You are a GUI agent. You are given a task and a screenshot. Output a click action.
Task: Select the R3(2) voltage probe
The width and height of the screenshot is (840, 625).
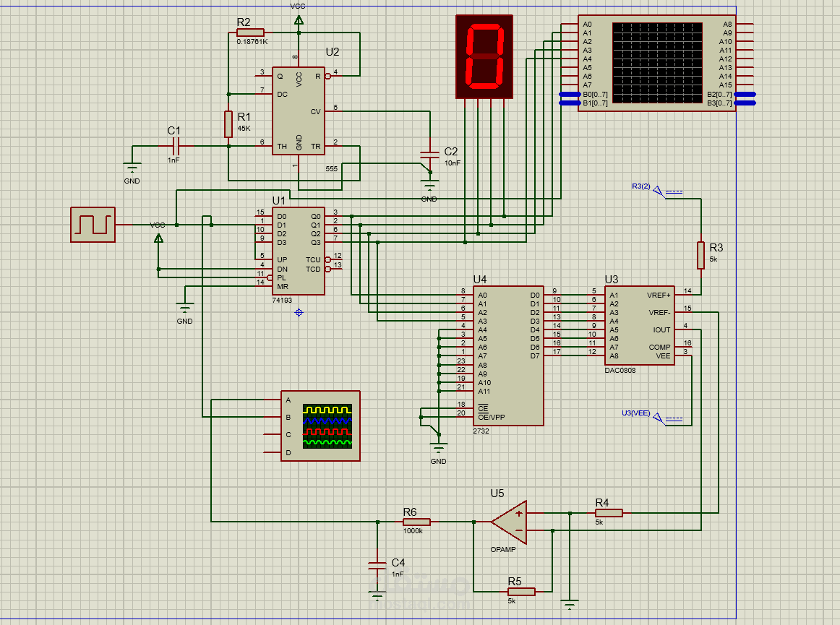(659, 191)
